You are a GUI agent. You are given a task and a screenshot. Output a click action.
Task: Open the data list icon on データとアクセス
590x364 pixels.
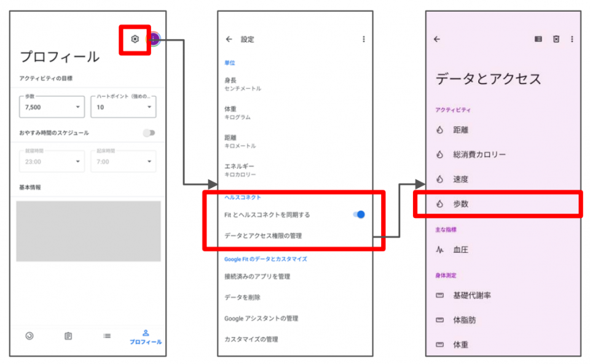pyautogui.click(x=538, y=39)
